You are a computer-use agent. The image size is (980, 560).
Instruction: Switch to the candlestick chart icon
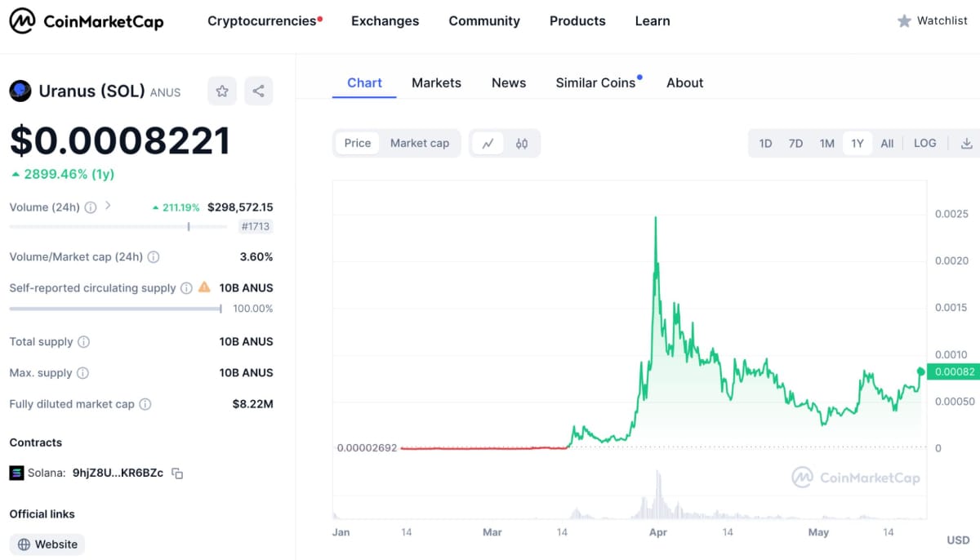(x=522, y=144)
